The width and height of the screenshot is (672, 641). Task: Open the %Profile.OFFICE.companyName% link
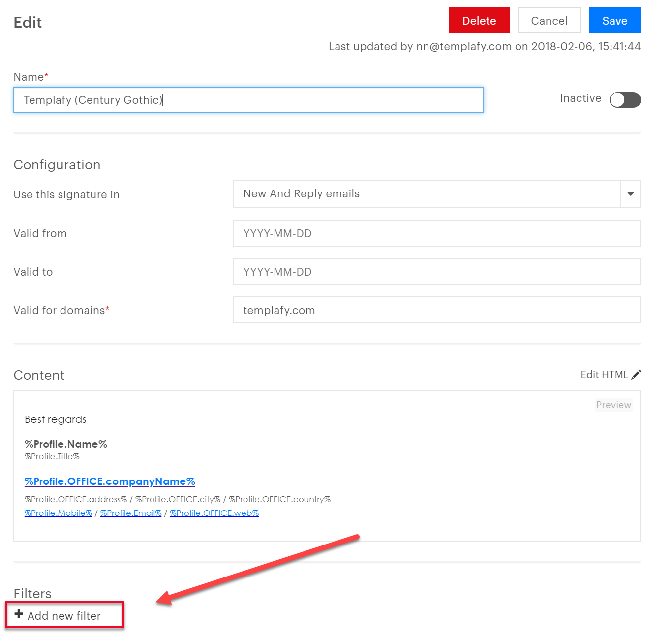(109, 481)
